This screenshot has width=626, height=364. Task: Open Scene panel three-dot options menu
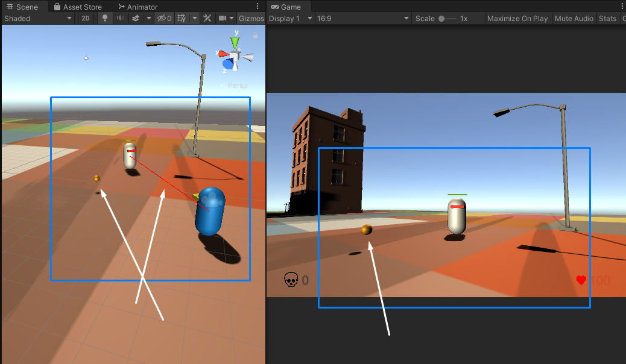258,7
